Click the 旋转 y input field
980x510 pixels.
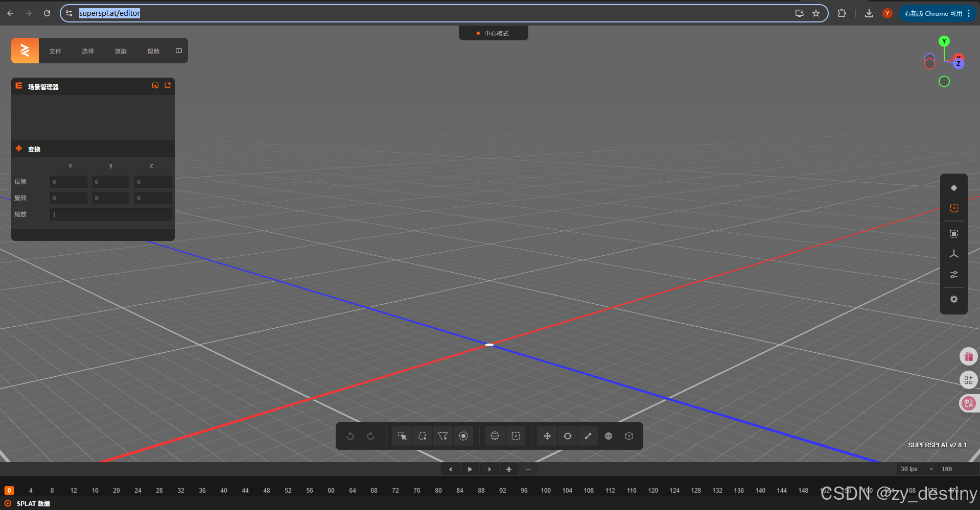(111, 198)
